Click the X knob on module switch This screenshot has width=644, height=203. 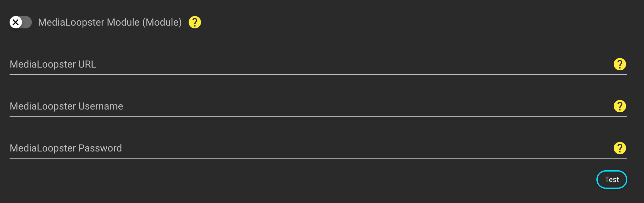(16, 22)
